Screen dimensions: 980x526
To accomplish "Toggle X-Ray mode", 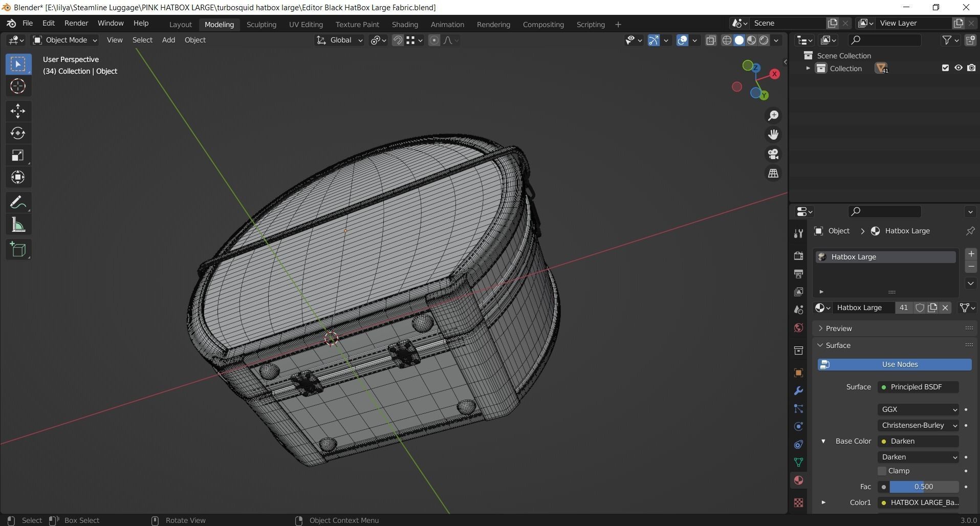I will point(711,40).
